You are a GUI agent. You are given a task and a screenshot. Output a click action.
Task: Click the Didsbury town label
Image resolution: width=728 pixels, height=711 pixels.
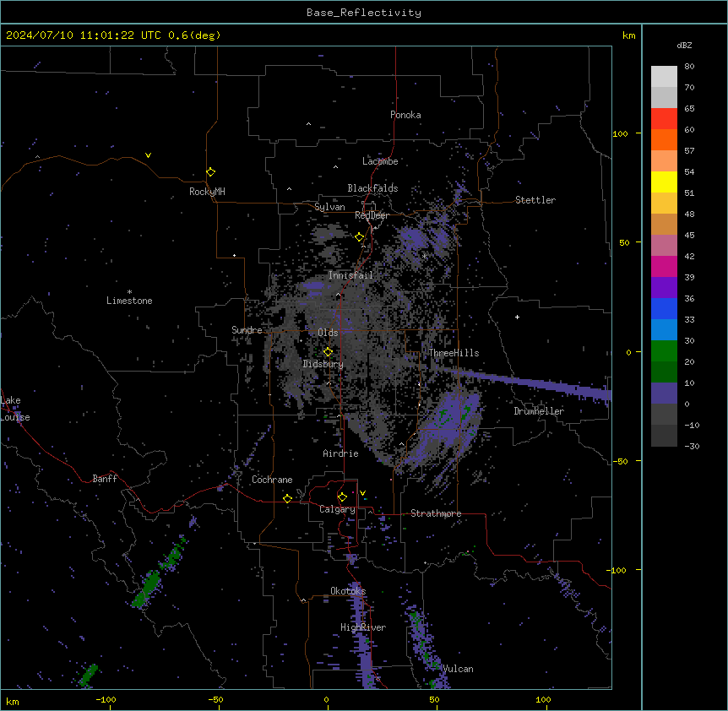[x=323, y=364]
